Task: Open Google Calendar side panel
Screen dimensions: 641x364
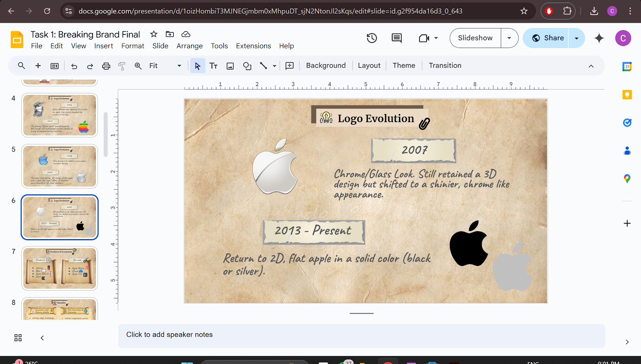Action: point(627,66)
